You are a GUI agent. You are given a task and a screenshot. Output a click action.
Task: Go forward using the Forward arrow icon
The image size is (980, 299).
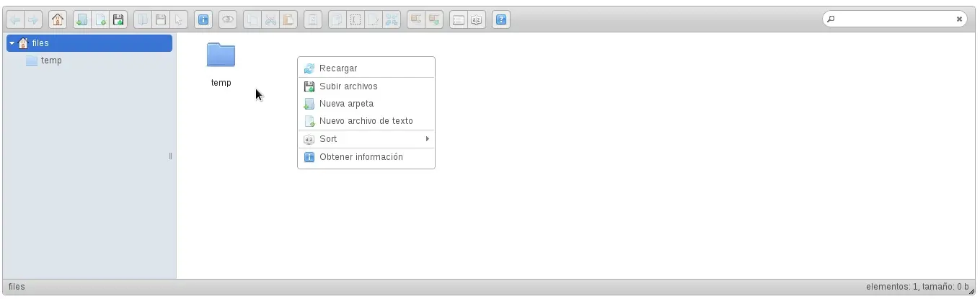click(33, 20)
